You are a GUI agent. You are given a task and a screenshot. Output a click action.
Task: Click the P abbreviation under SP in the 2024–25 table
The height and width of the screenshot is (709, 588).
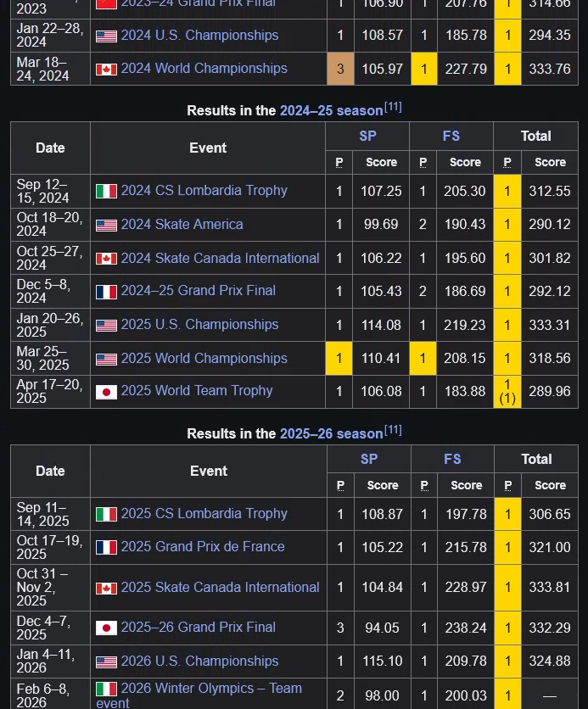point(339,162)
